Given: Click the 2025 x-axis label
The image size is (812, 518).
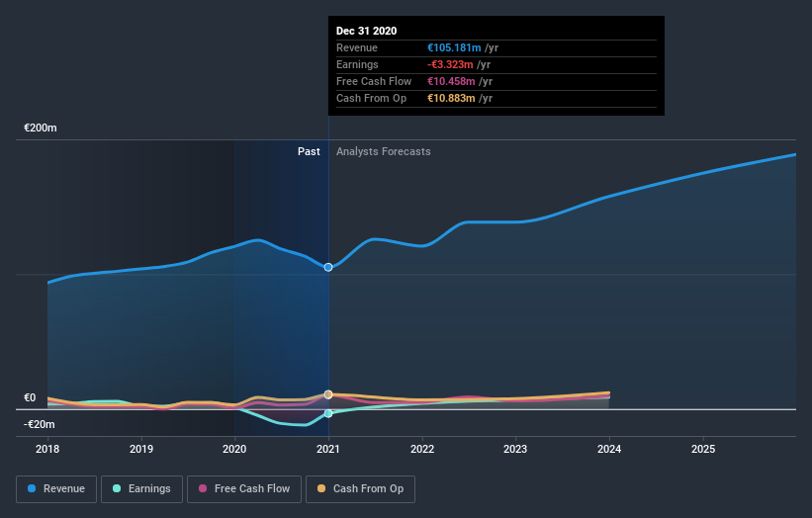Looking at the screenshot, I should tap(703, 449).
